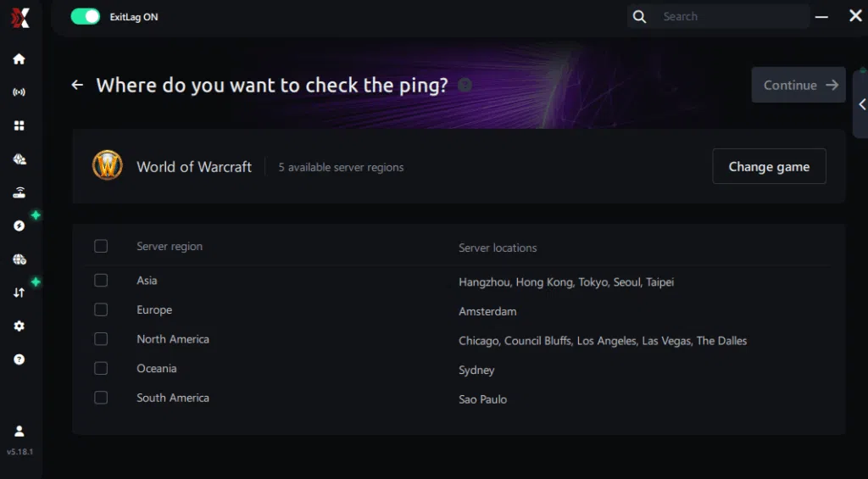Open the lightning boost icon in sidebar
Image resolution: width=868 pixels, height=479 pixels.
point(19,226)
